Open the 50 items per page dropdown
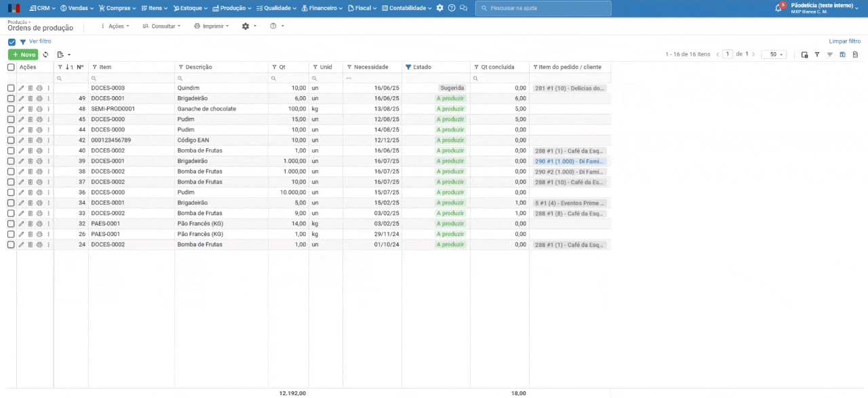Viewport: 868px width, 398px height. click(x=773, y=54)
